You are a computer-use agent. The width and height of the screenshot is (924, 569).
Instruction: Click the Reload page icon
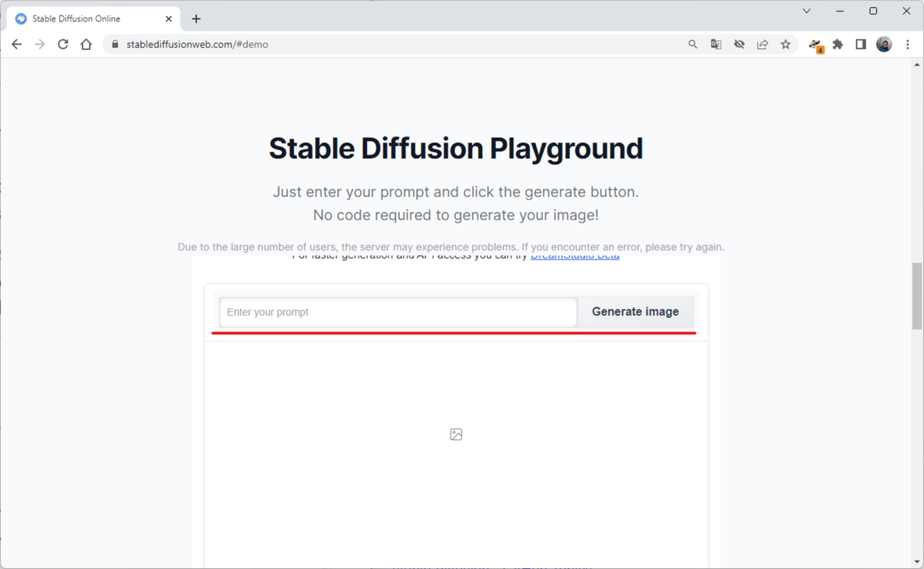point(63,44)
